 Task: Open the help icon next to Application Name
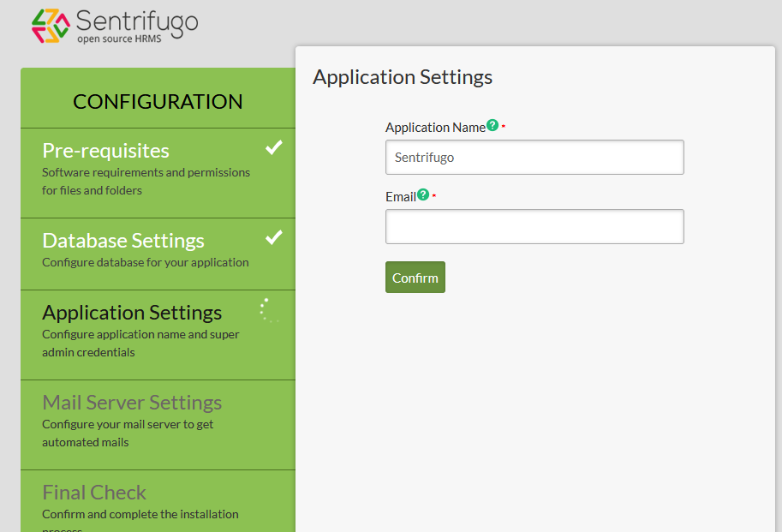[x=492, y=125]
